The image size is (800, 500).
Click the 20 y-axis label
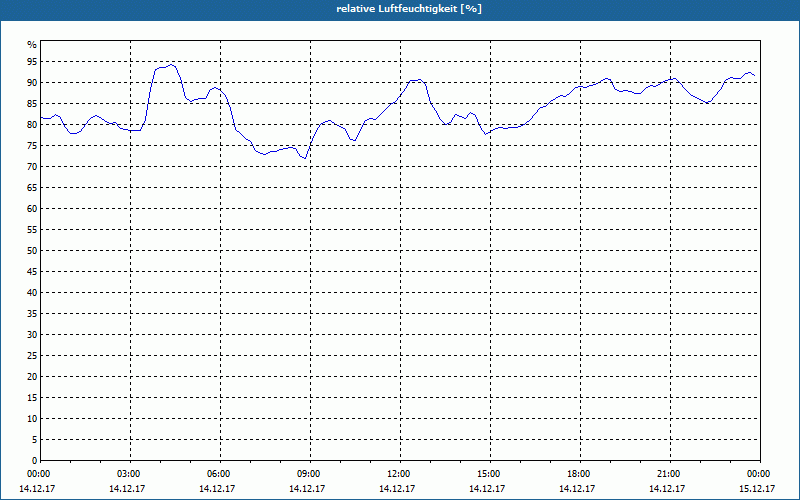point(32,377)
